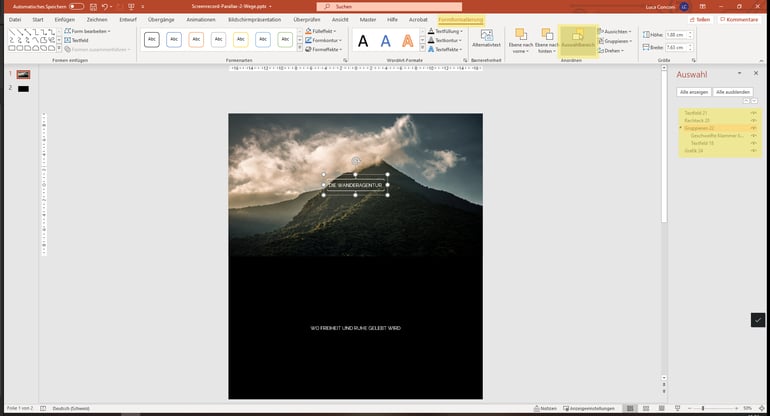
Task: Open Form bearbeiten dropdown
Action: click(x=87, y=31)
